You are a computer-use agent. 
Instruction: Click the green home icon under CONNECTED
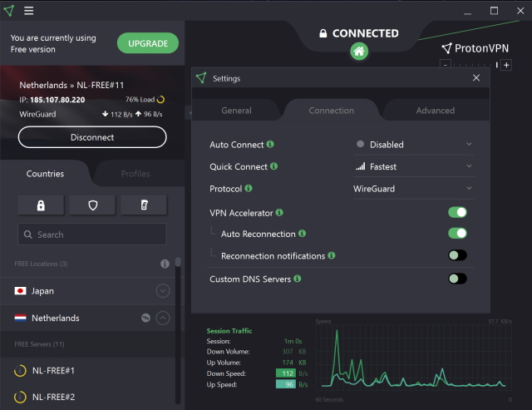tap(359, 52)
